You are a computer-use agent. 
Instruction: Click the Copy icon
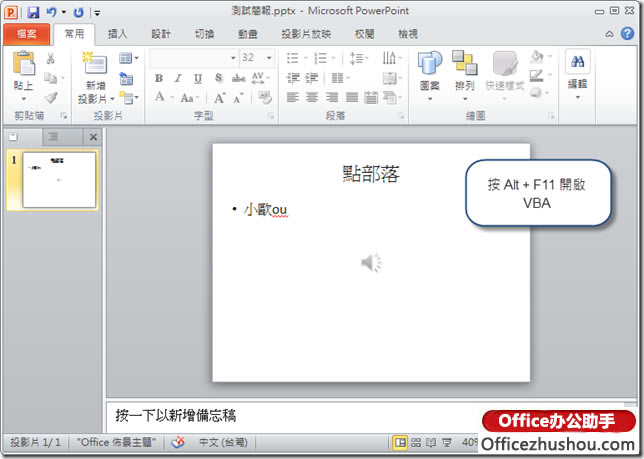pos(51,78)
